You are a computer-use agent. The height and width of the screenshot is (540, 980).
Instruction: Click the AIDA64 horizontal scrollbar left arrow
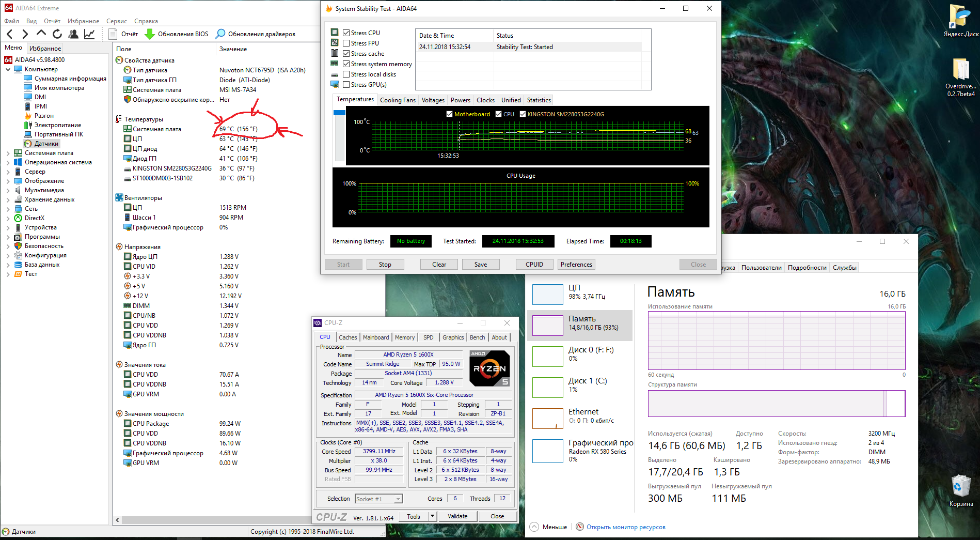118,520
